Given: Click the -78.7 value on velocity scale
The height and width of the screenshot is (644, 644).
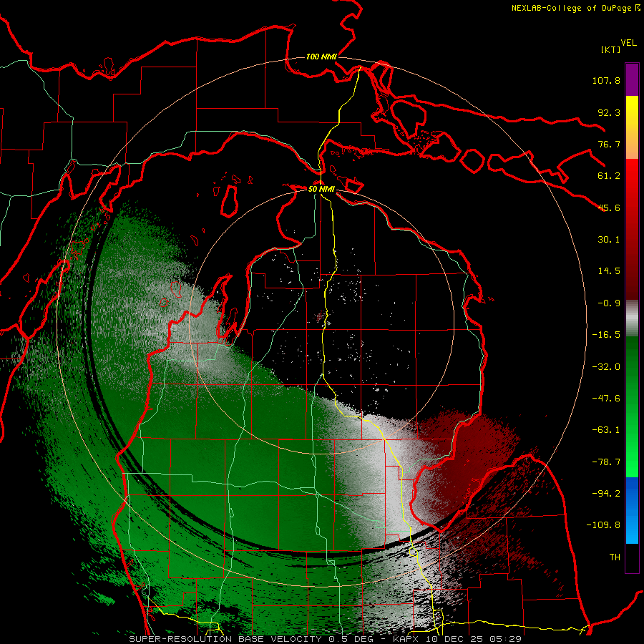Looking at the screenshot, I should pos(606,462).
